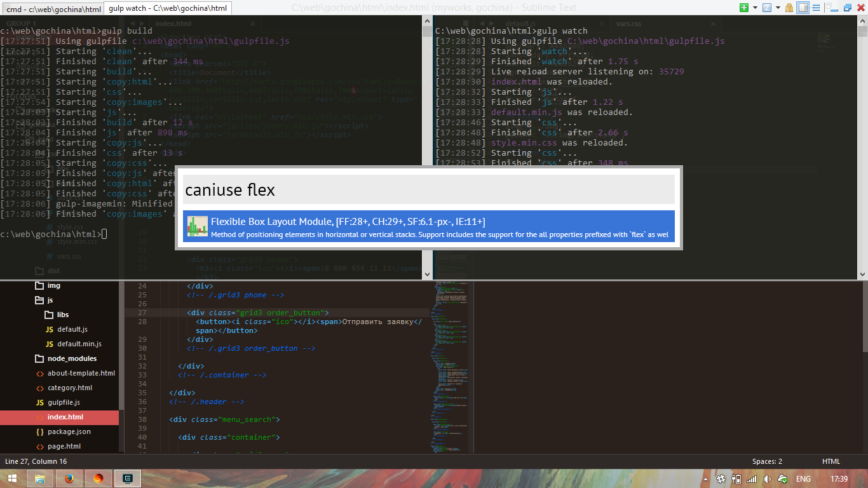Click the search input containing 'caniuse flex'
This screenshot has width=868, height=488.
(x=429, y=189)
